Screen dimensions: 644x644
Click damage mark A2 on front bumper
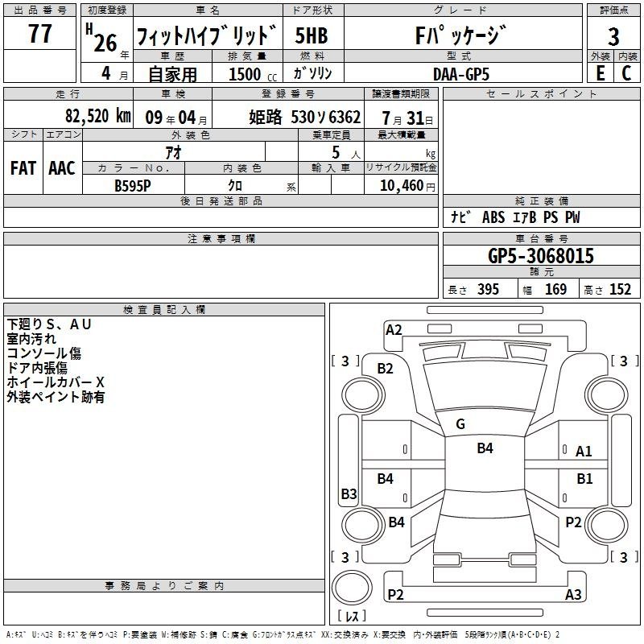(x=394, y=330)
